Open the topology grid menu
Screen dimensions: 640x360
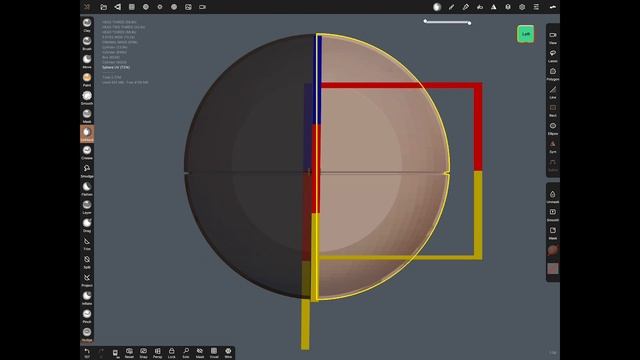[132, 7]
